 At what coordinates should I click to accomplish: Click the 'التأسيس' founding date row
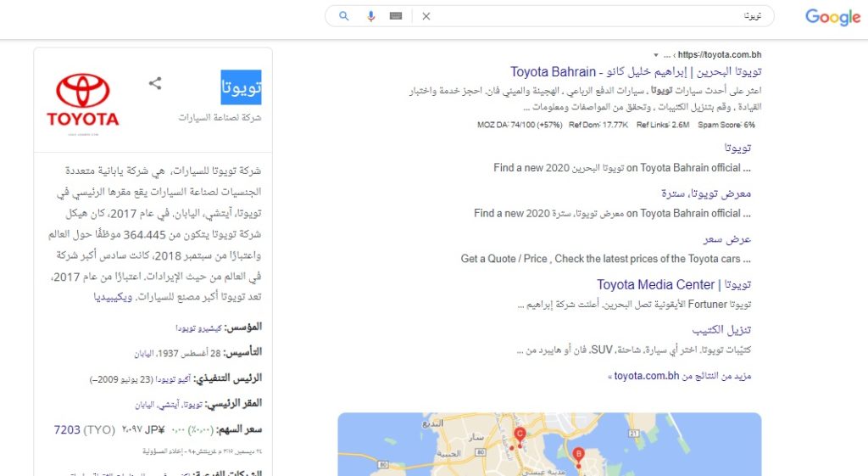point(198,352)
